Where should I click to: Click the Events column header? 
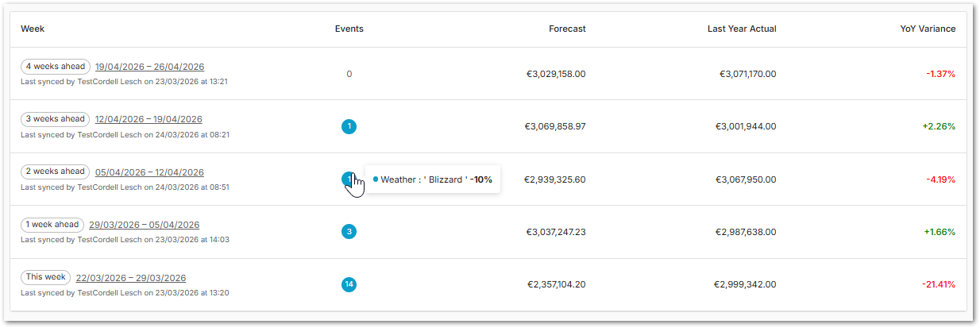coord(349,29)
